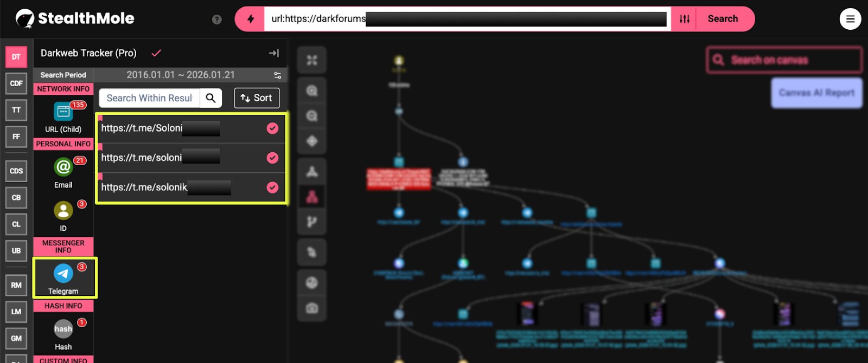Click the Canvas AI Report button
This screenshot has width=868, height=363.
(x=816, y=93)
